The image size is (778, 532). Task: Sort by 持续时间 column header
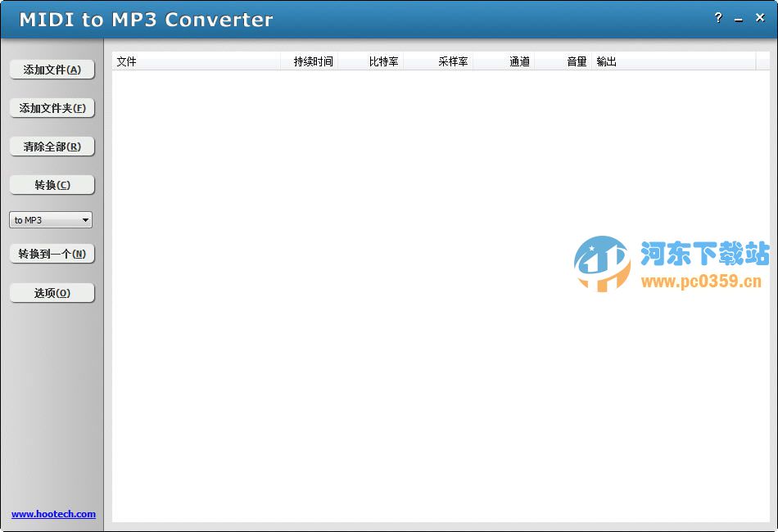point(310,61)
